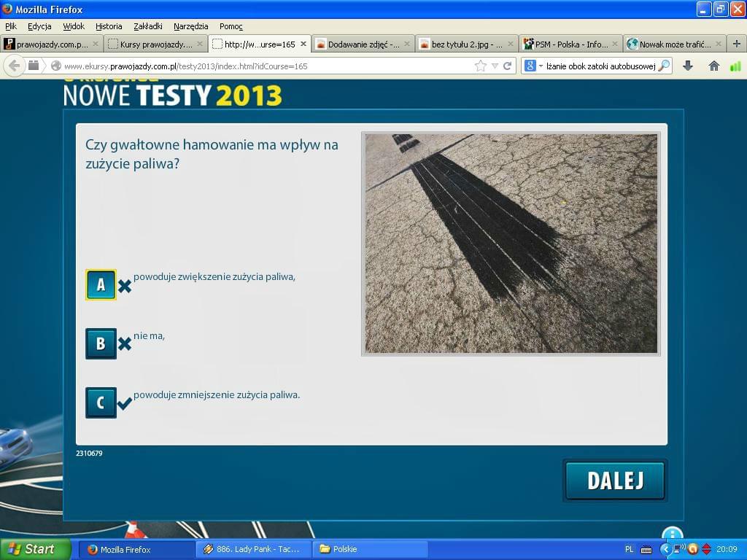Click the search box text
Image resolution: width=747 pixels, height=560 pixels.
[601, 66]
